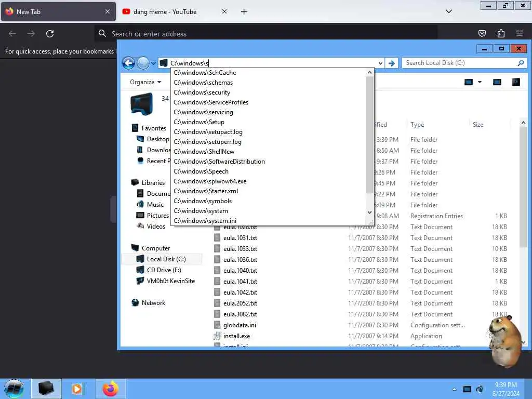This screenshot has height=399, width=532.
Task: Click the Go arrow beside the address bar
Action: click(392, 63)
